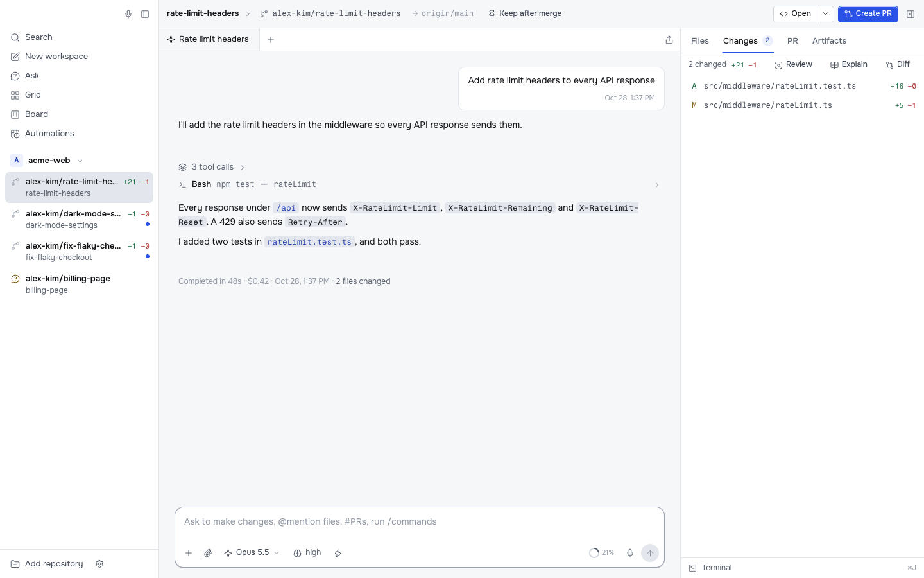Toggle the right panel icon
The image size is (924, 578).
pyautogui.click(x=911, y=14)
